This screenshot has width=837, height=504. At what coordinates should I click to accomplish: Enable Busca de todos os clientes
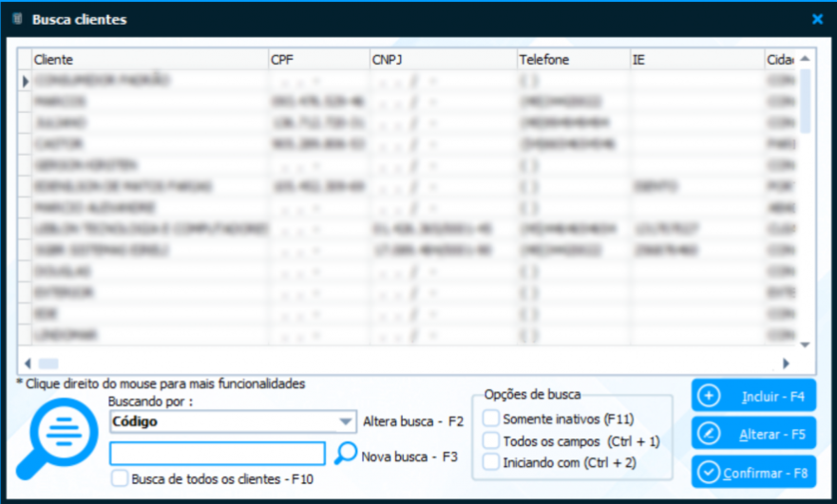[x=120, y=479]
